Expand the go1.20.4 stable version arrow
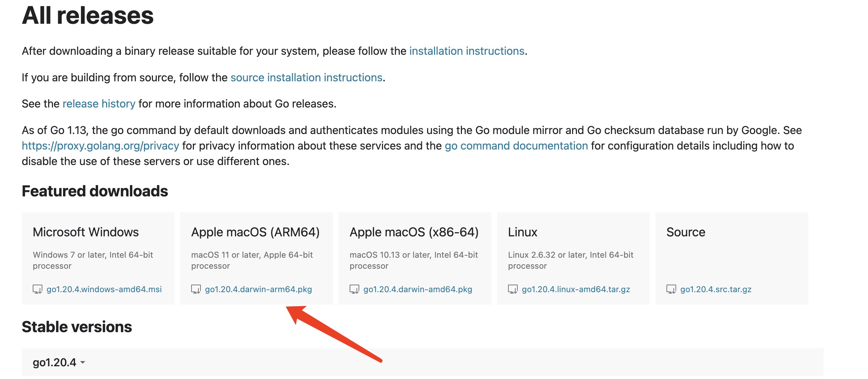Screen dimensions: 868x379 [x=83, y=362]
